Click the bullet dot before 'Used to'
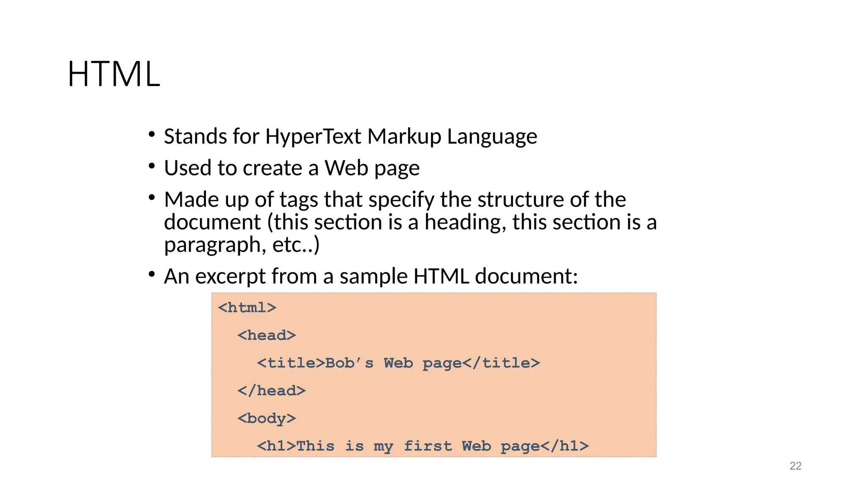 pyautogui.click(x=152, y=166)
